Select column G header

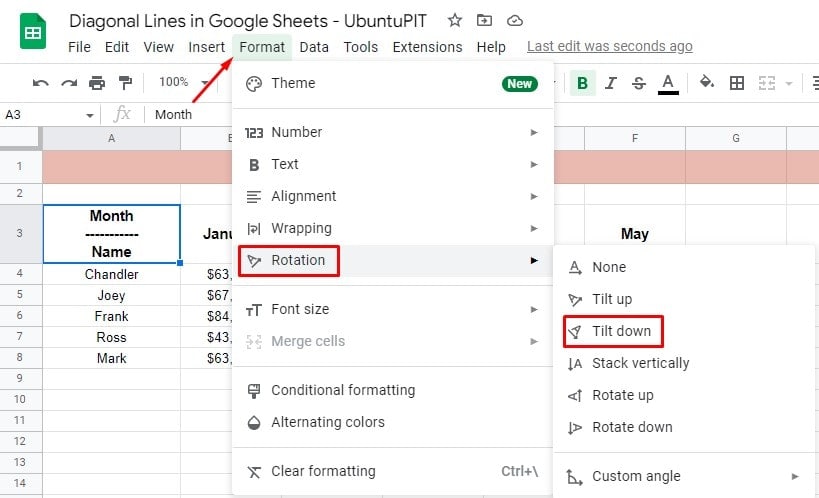tap(735, 138)
